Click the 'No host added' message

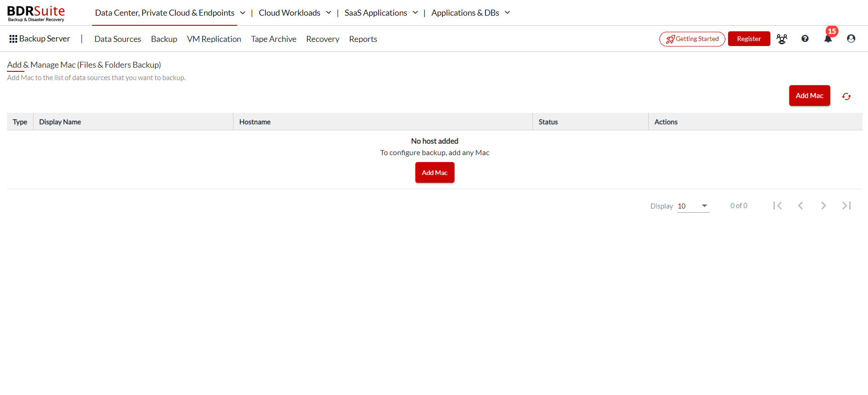[x=435, y=141]
